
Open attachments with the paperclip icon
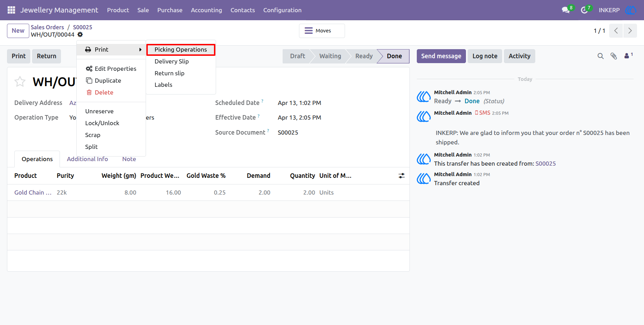614,56
